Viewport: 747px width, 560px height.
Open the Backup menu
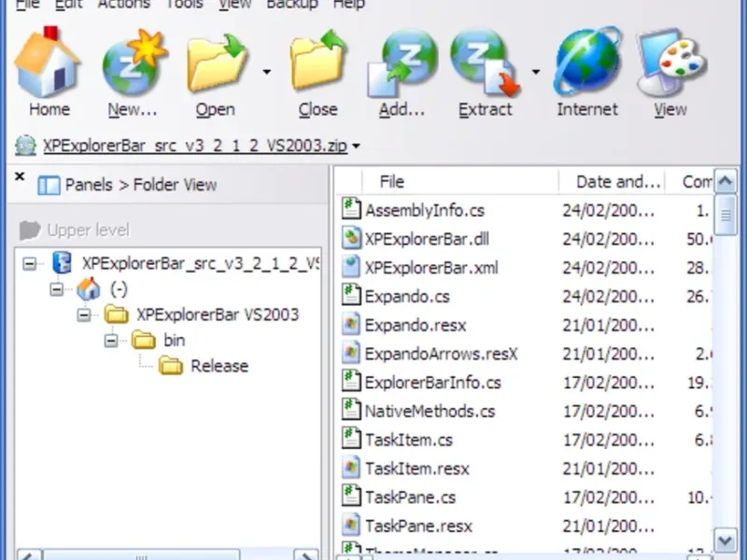click(292, 5)
